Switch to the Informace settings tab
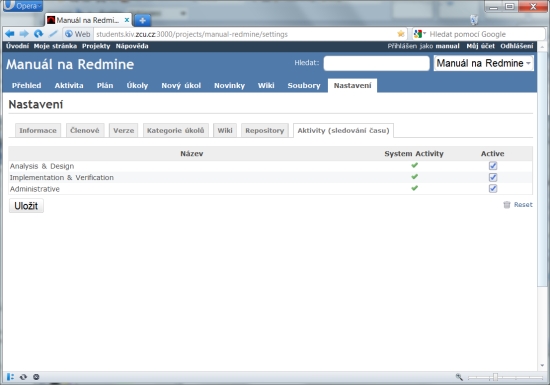 38,130
